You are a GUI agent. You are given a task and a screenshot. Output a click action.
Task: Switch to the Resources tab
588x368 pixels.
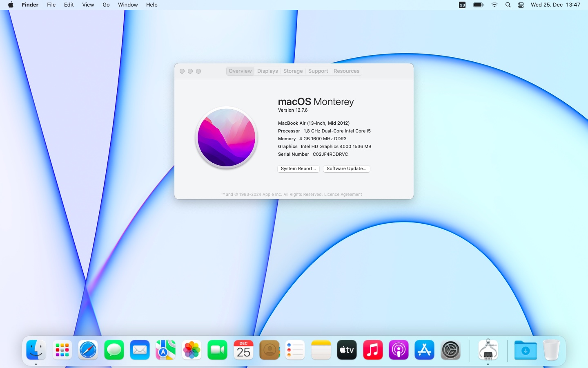(x=346, y=71)
